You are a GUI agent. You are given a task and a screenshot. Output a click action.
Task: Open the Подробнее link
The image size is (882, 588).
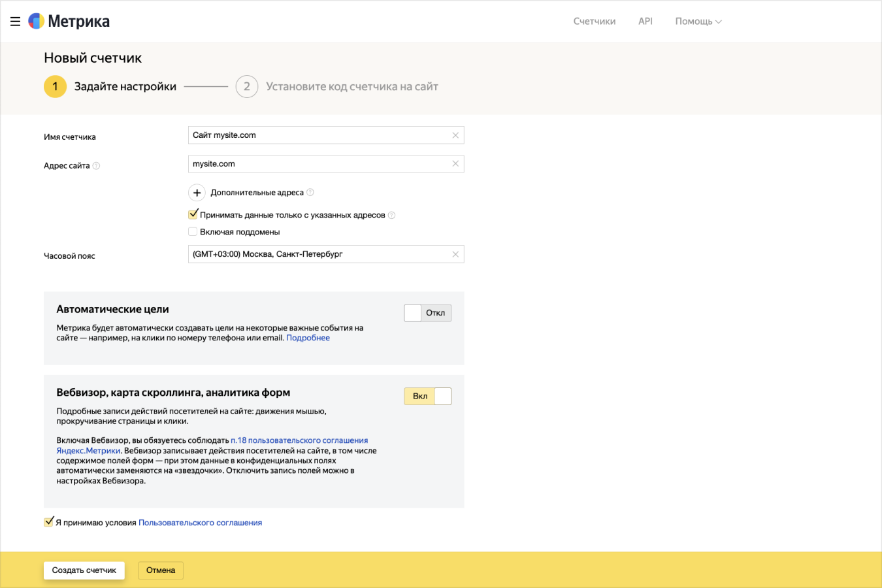point(308,338)
